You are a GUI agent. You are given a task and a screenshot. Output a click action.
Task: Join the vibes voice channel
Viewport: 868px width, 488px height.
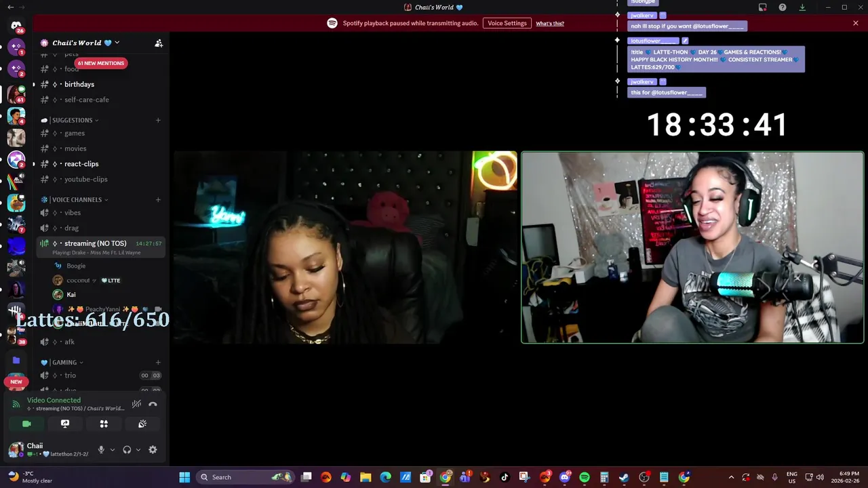100,212
